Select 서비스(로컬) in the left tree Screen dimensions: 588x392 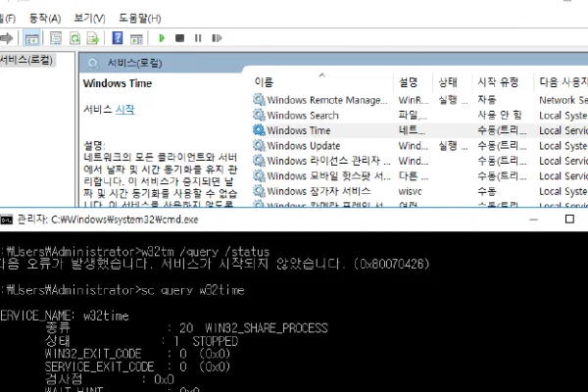[26, 60]
